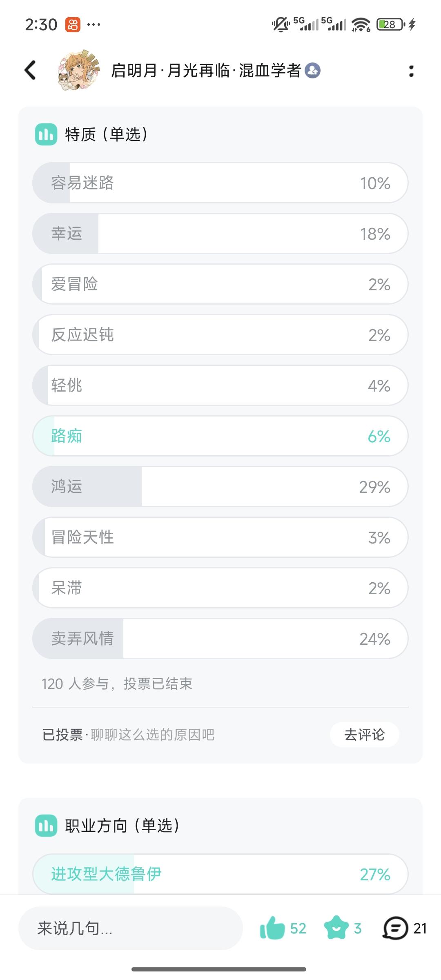Select the 鸿运 poll option
Image resolution: width=441 pixels, height=980 pixels.
[220, 487]
